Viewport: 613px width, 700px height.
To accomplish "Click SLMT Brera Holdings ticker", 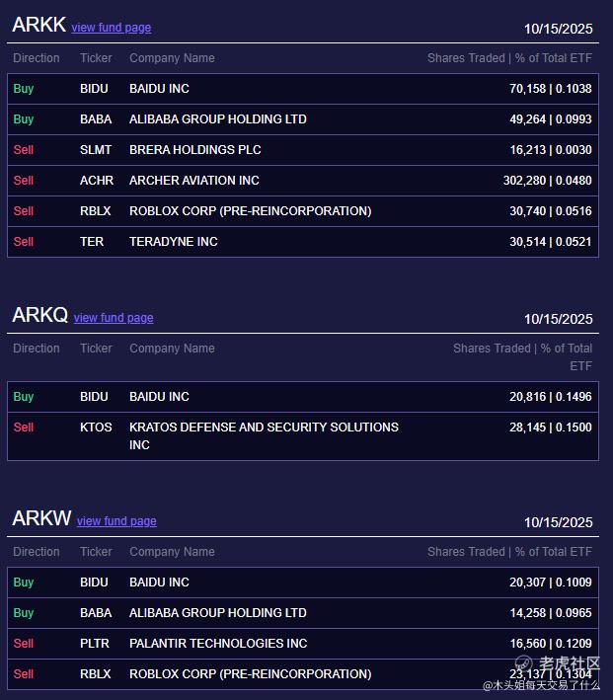I will [96, 150].
